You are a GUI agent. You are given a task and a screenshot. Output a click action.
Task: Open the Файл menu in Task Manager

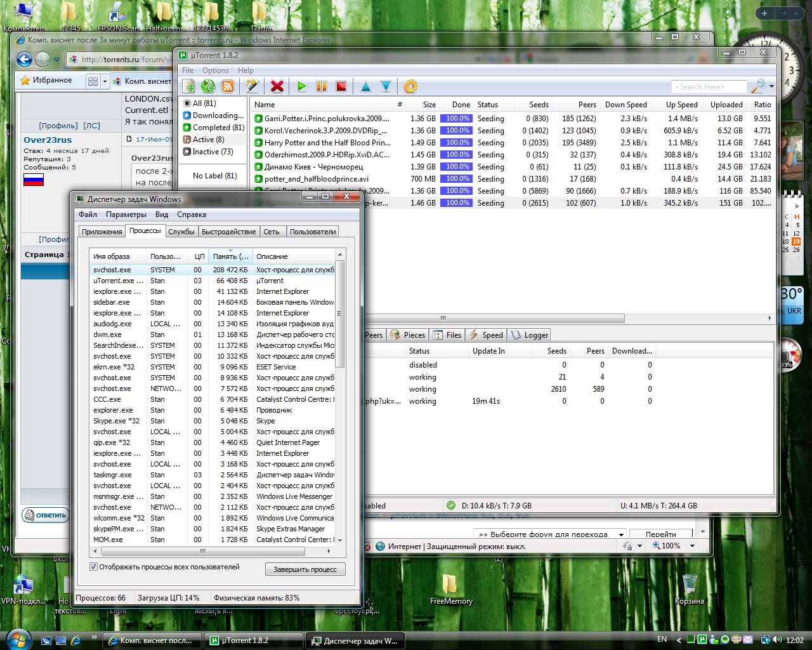point(88,215)
